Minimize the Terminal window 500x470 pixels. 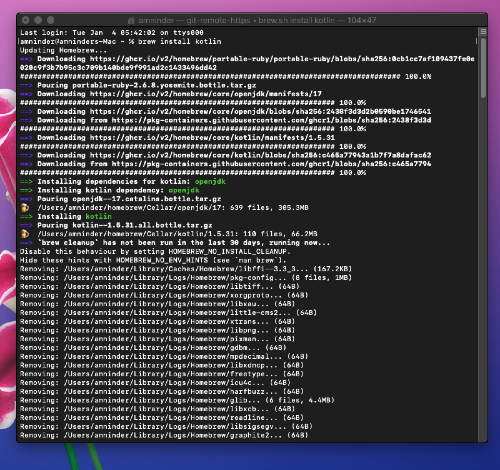[38, 20]
